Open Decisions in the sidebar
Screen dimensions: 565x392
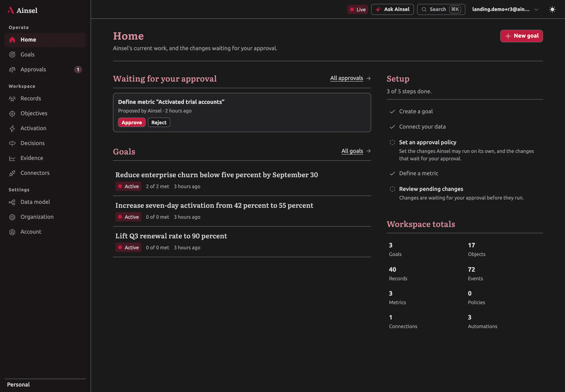pyautogui.click(x=45, y=143)
